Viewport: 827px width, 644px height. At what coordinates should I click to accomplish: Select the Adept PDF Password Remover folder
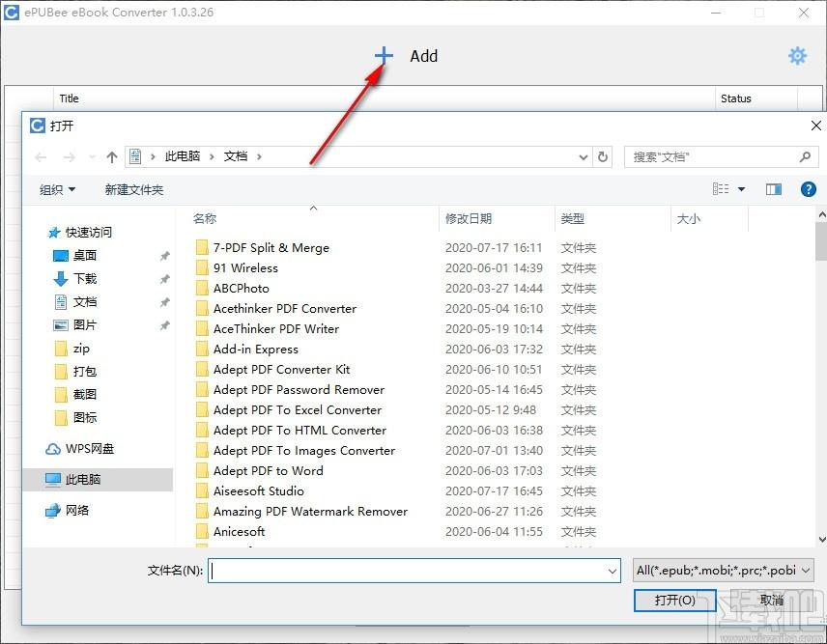(x=299, y=389)
